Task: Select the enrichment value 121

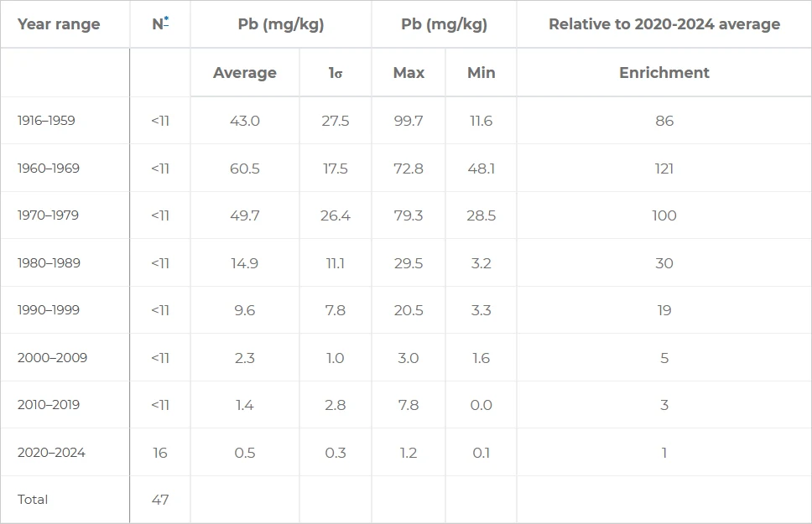Action: [664, 169]
